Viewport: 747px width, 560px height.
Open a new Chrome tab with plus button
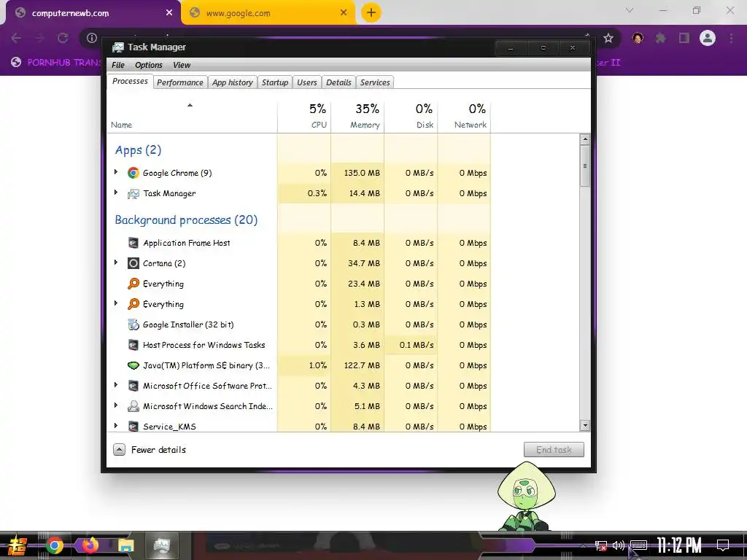pyautogui.click(x=371, y=12)
